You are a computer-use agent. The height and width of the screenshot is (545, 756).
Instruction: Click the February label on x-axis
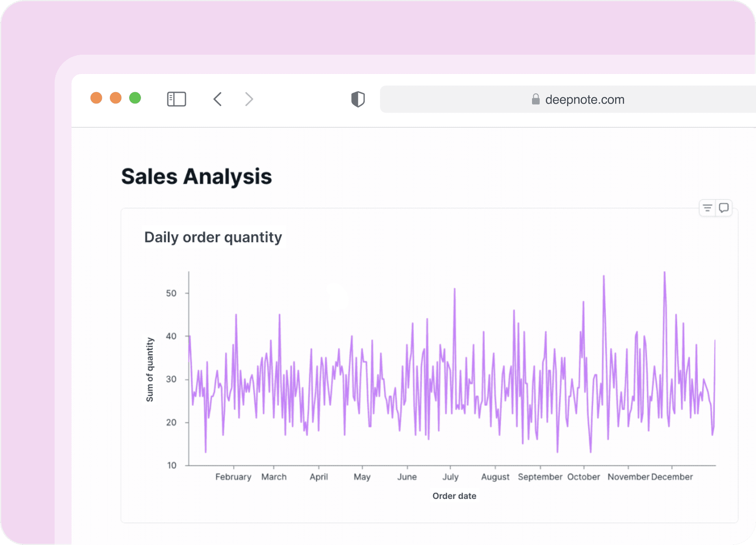(233, 477)
